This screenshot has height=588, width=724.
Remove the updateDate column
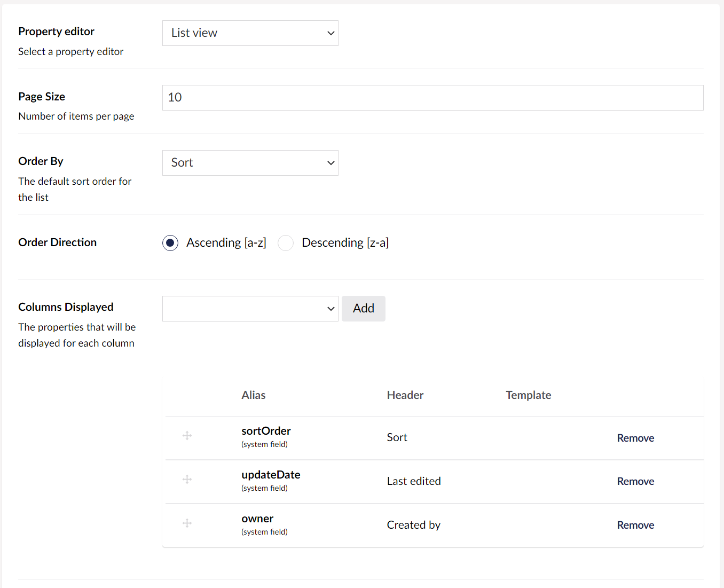pos(635,481)
